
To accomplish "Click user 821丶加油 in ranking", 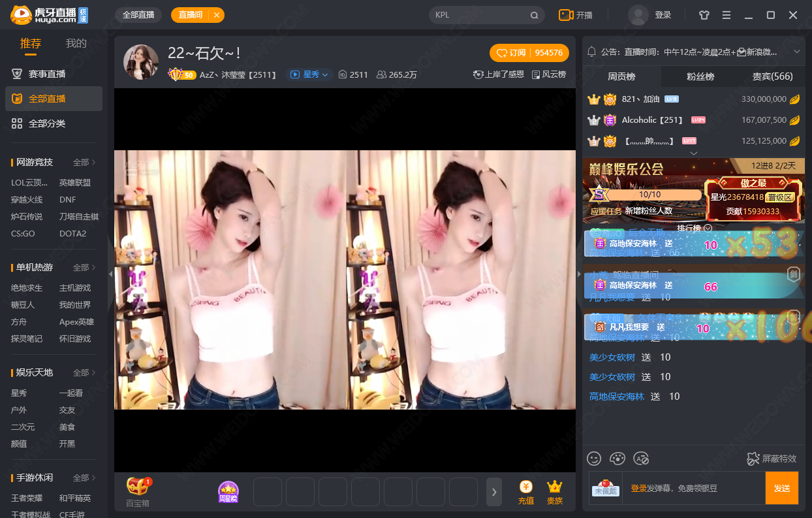I will 641,99.
